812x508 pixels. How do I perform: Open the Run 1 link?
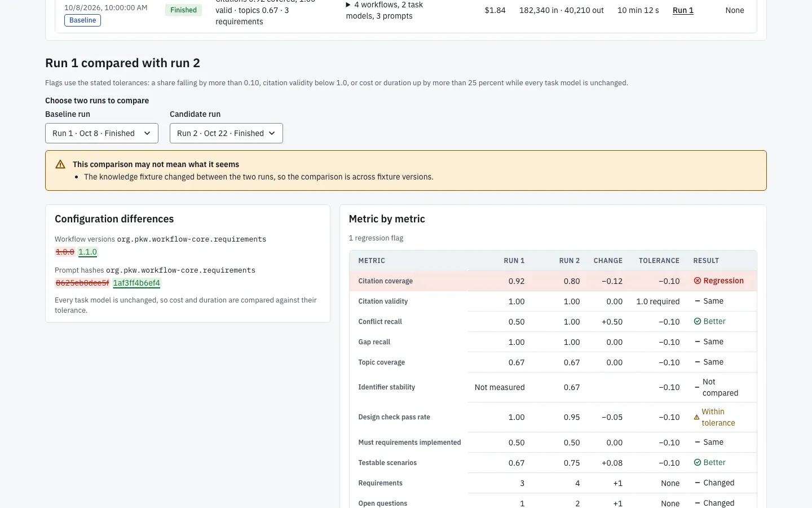point(683,10)
